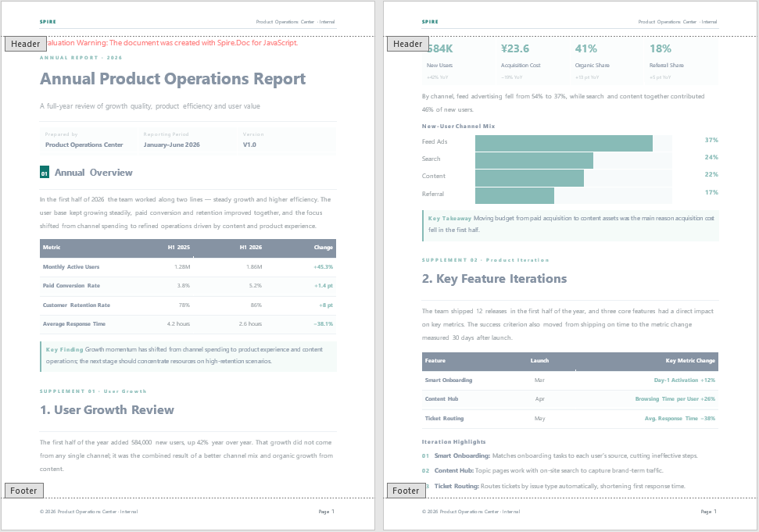Click the "SUPPLEMENT 02 · Product Iteration" caption
Image resolution: width=759 pixels, height=532 pixels.
[485, 260]
